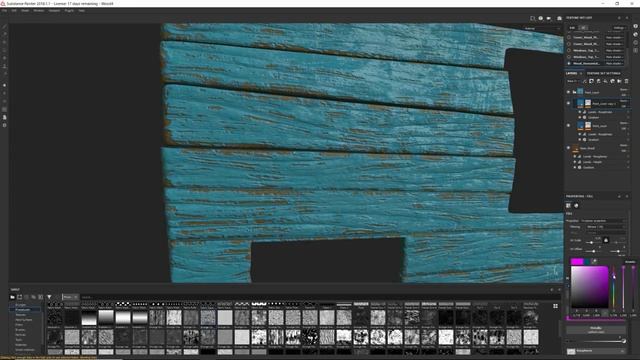Open the Edit menu
The image size is (640, 360).
14,11
